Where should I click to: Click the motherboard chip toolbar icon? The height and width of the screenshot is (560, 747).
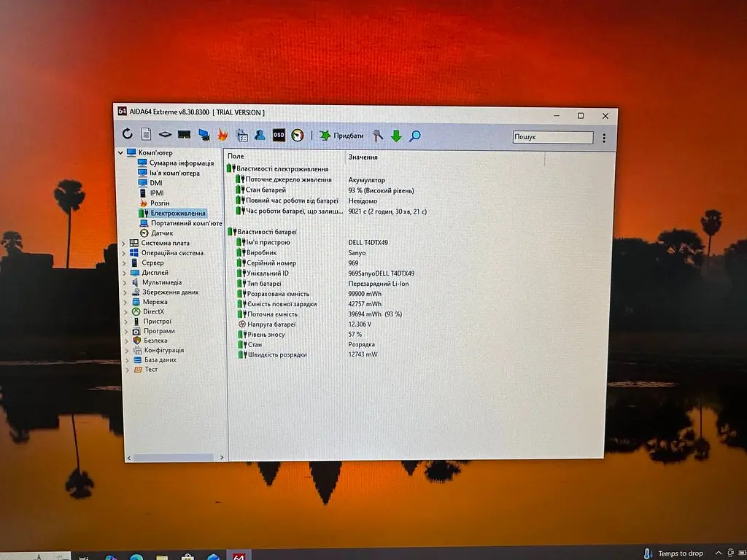(x=165, y=135)
